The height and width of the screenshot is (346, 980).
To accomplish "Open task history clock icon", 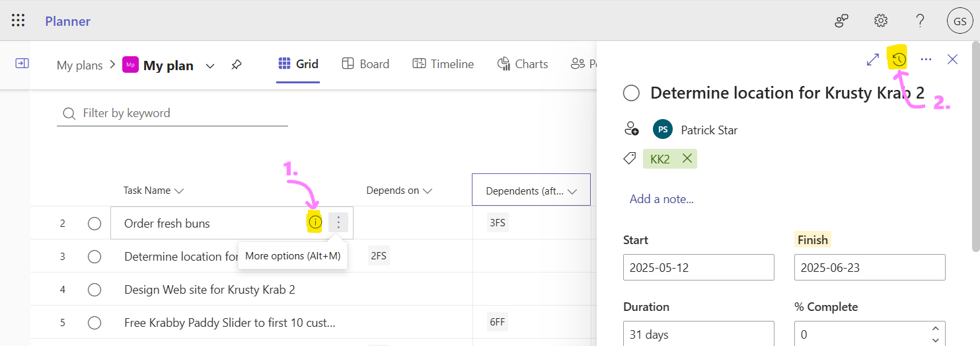I will 899,60.
